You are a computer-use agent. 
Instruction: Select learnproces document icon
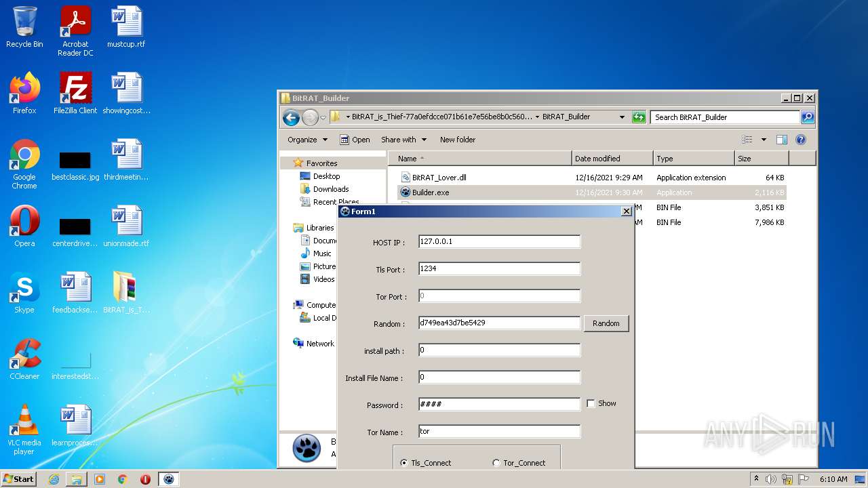coord(75,426)
